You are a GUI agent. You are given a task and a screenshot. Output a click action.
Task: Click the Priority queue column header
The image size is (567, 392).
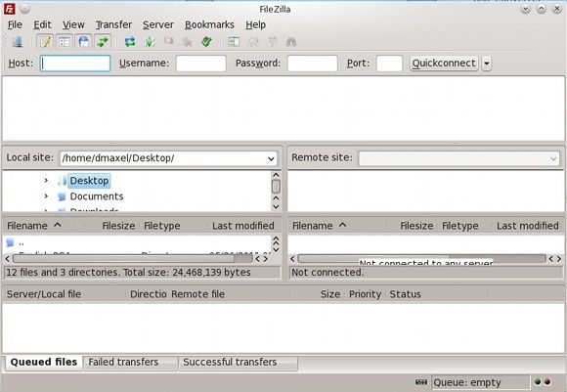pos(365,294)
